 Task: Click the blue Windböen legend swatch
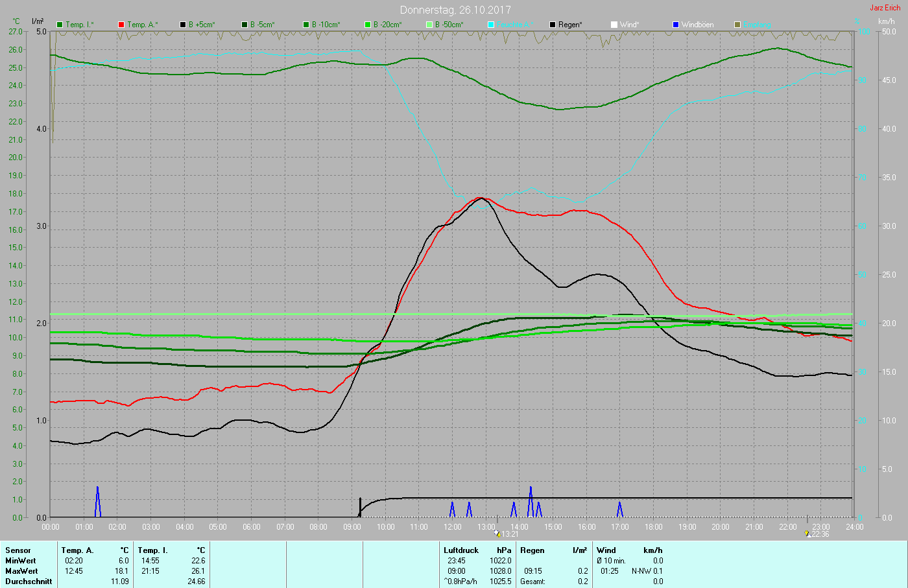[676, 25]
